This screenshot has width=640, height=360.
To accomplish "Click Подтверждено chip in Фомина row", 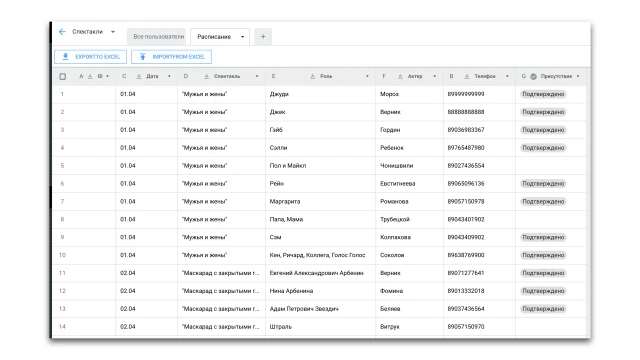I will [543, 291].
